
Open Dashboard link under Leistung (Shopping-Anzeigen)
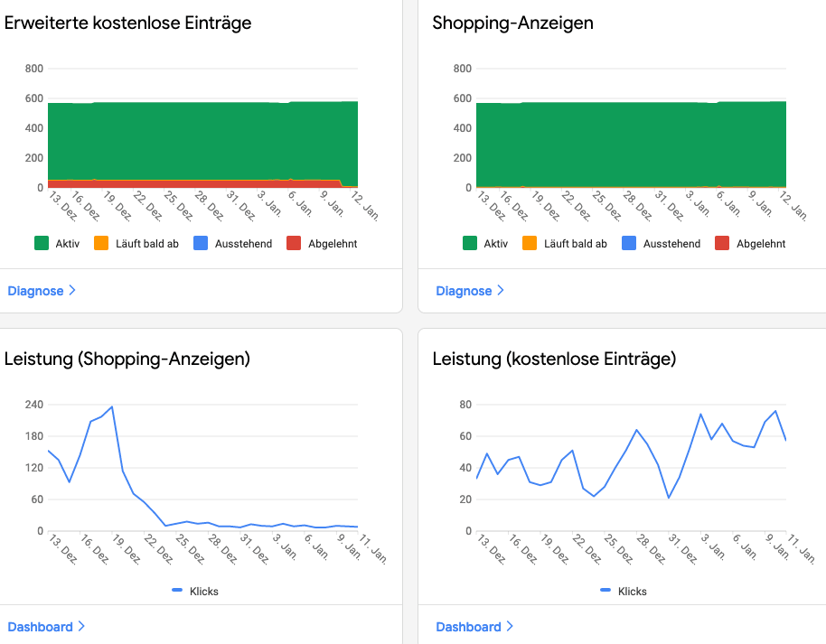40,627
